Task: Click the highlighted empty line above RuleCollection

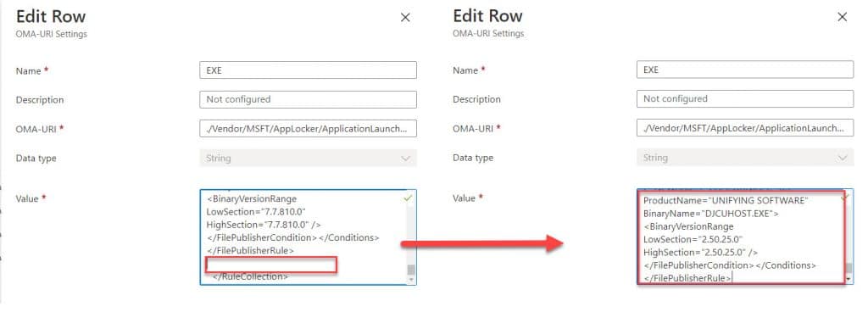Action: click(x=270, y=265)
